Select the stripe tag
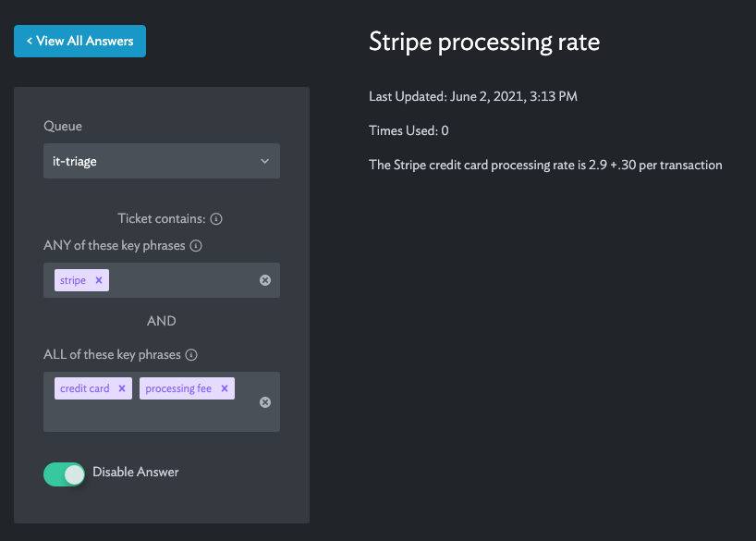This screenshot has height=541, width=756. click(73, 280)
